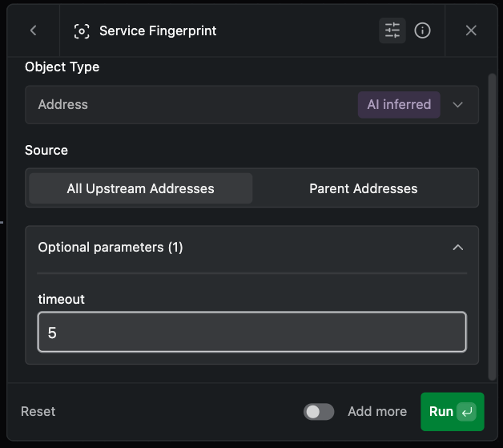
Task: Click the enter key icon on Run
Action: [468, 412]
